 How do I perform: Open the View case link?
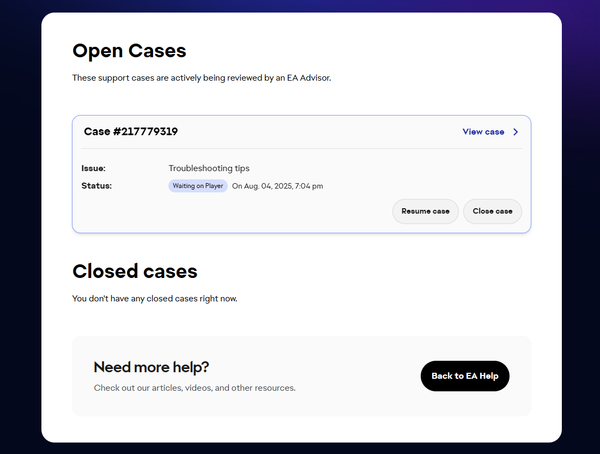tap(483, 132)
